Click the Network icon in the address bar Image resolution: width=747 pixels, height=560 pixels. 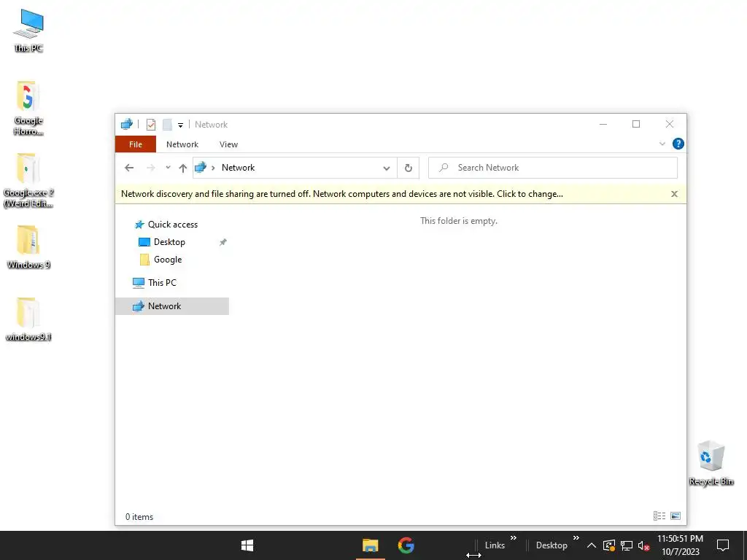201,167
